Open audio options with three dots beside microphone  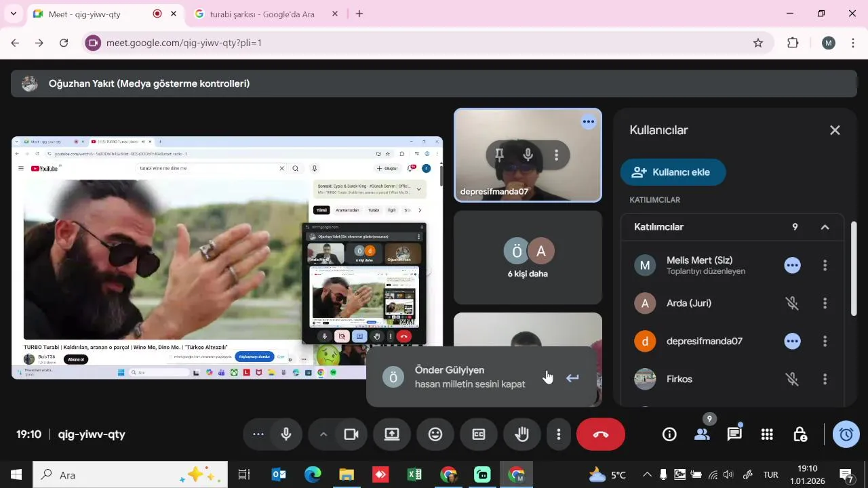point(258,434)
